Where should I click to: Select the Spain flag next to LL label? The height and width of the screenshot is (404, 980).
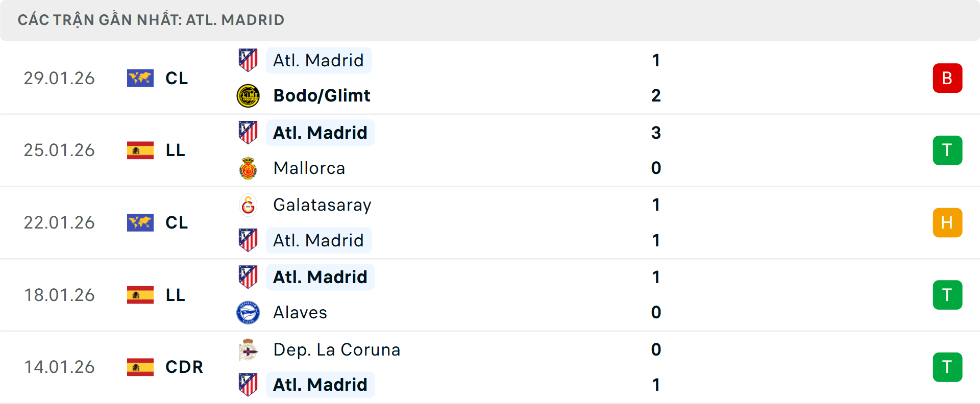point(140,150)
